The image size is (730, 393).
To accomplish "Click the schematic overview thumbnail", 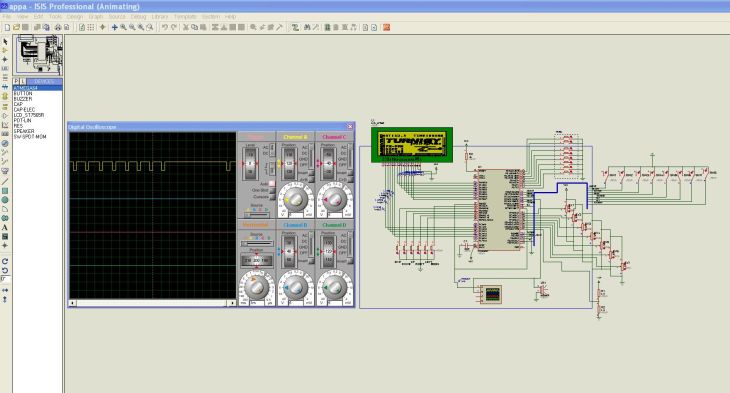I will (x=38, y=55).
